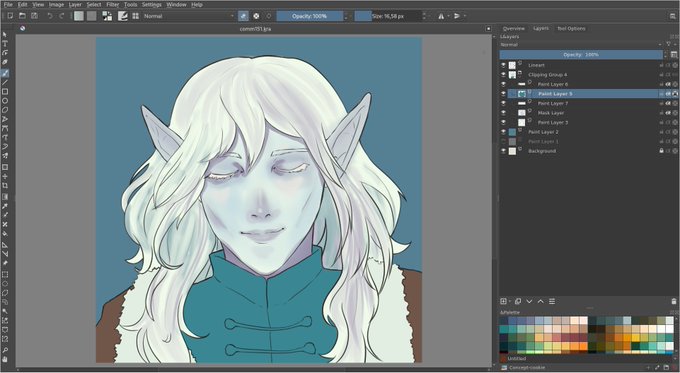Open layer blending mode dropdown in Layers panel

(581, 44)
